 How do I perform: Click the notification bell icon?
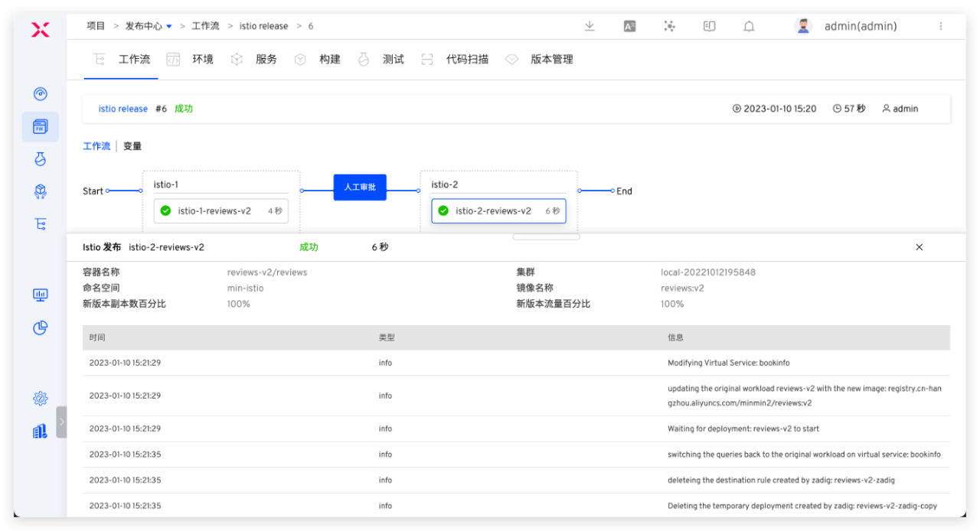click(749, 26)
